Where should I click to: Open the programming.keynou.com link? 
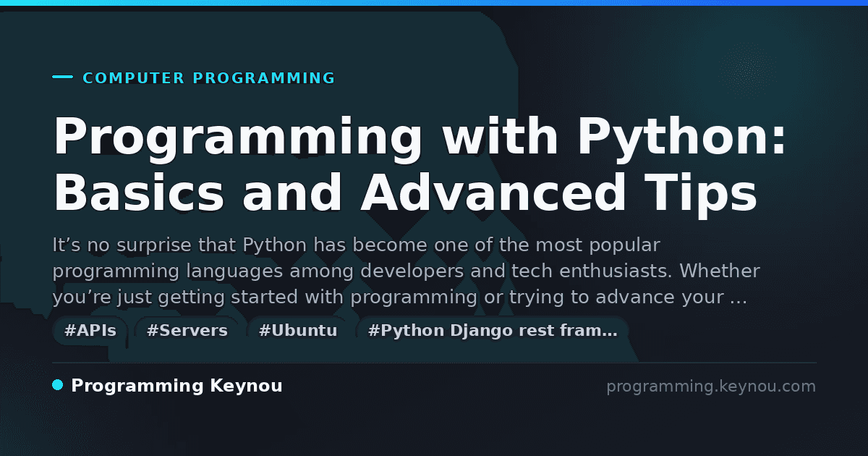[x=711, y=387]
